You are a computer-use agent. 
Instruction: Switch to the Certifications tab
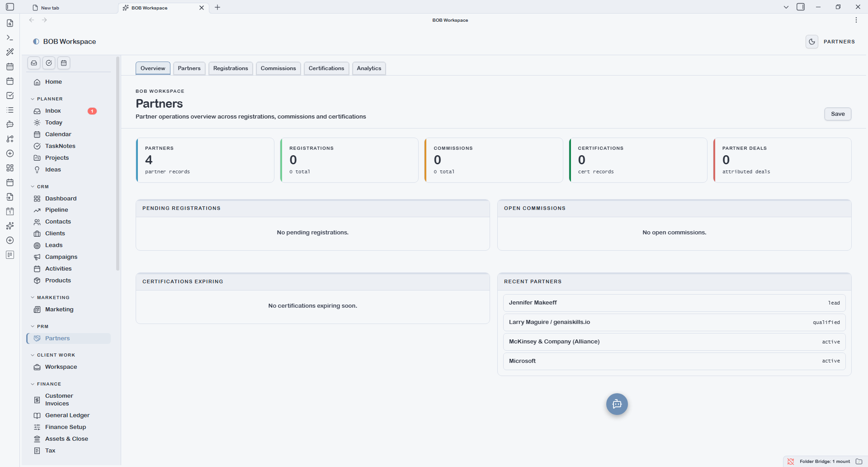tap(326, 68)
